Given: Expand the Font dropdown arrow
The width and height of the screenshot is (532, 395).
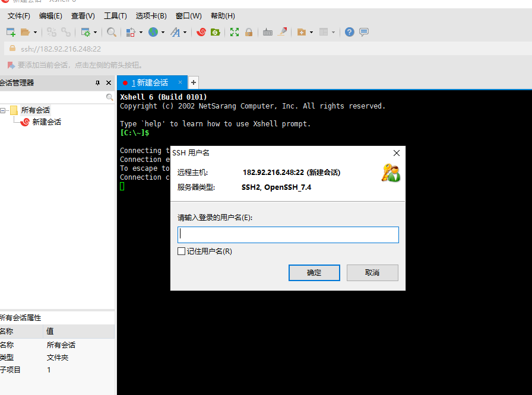Looking at the screenshot, I should pyautogui.click(x=185, y=33).
